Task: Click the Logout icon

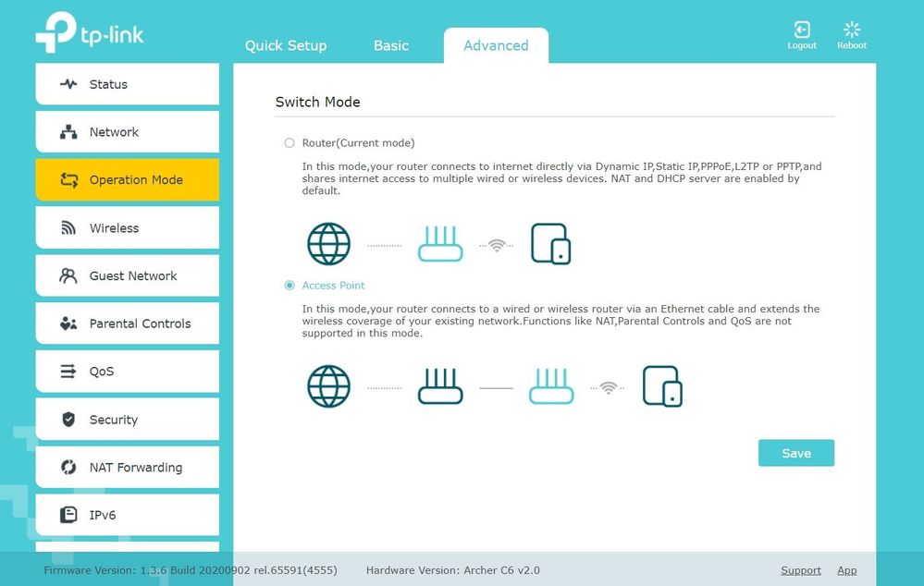Action: [802, 31]
